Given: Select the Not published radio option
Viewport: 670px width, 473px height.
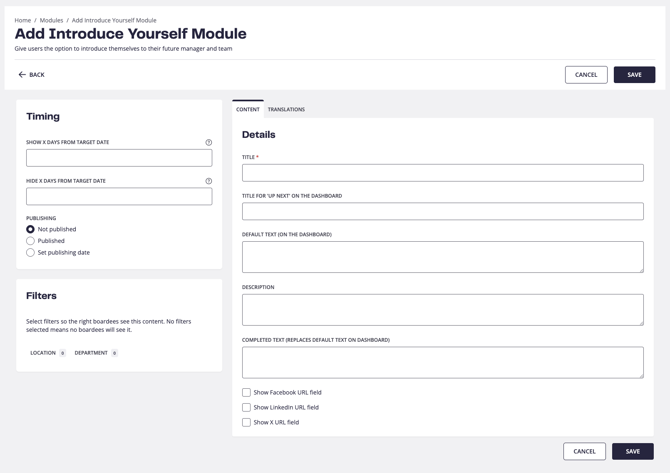Looking at the screenshot, I should [x=30, y=229].
